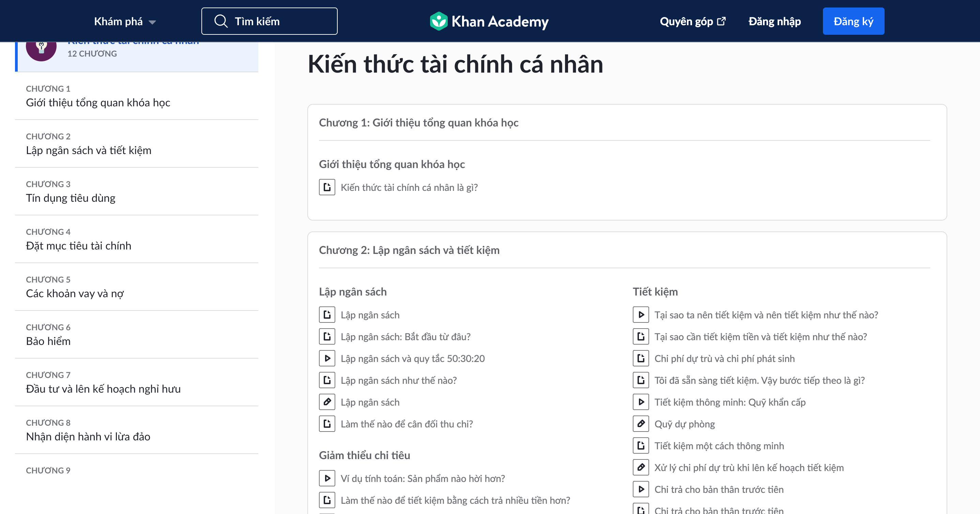Click article icon for 'Lập ngân sách như thế nào?'
This screenshot has width=980, height=514.
click(327, 380)
